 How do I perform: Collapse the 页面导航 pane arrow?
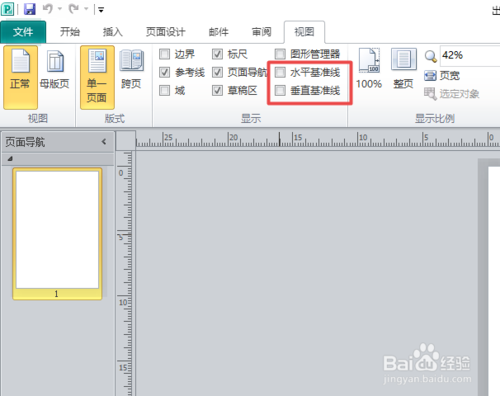click(x=104, y=142)
